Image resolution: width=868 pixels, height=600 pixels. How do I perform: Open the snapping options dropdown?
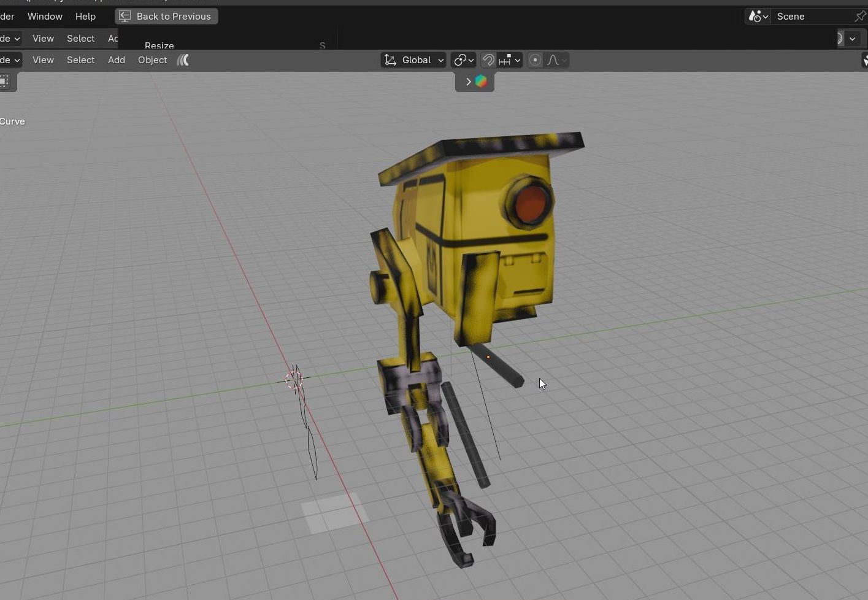pyautogui.click(x=510, y=60)
